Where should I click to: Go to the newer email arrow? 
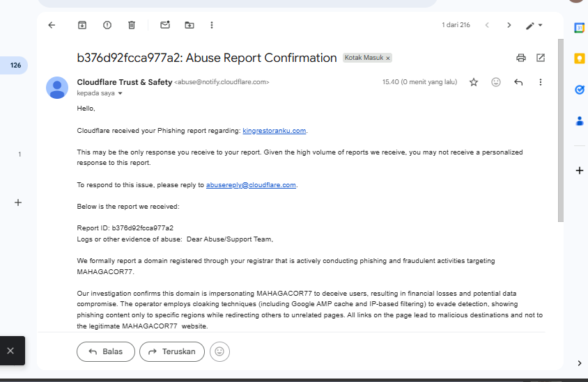click(x=487, y=25)
